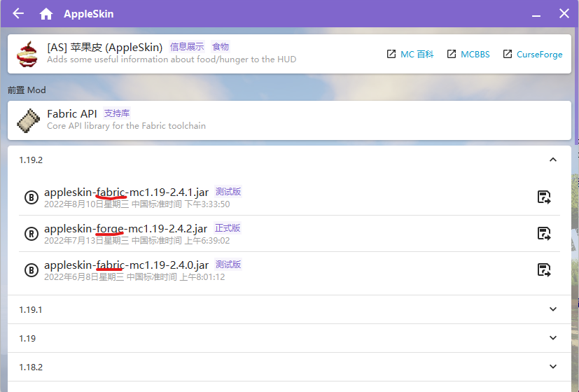This screenshot has width=579, height=392.
Task: Go to home via house icon
Action: point(46,14)
